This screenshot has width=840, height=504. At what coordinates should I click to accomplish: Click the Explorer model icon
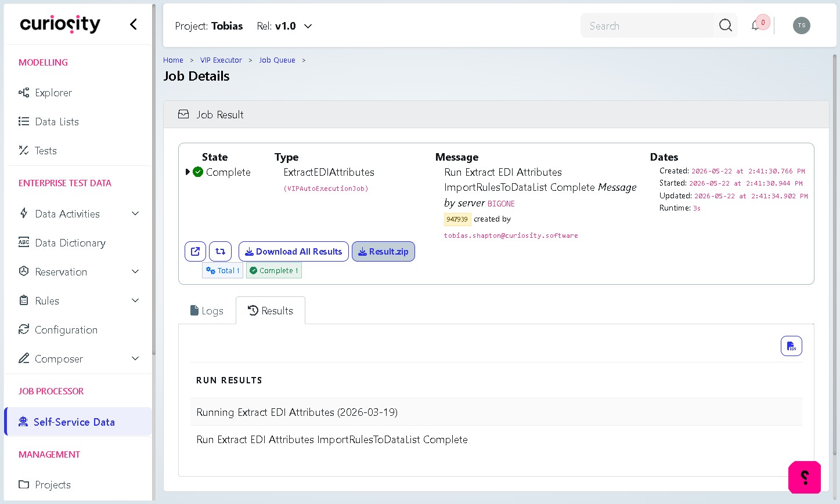point(24,93)
